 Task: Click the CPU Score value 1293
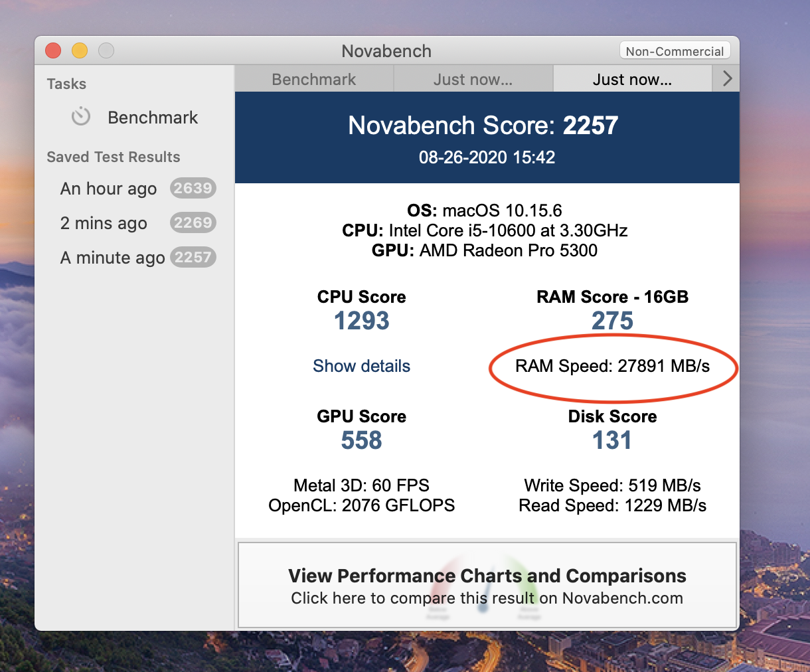(362, 321)
